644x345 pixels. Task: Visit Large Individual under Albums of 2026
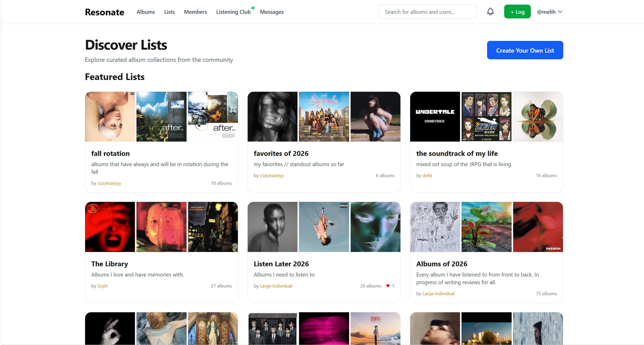point(438,294)
